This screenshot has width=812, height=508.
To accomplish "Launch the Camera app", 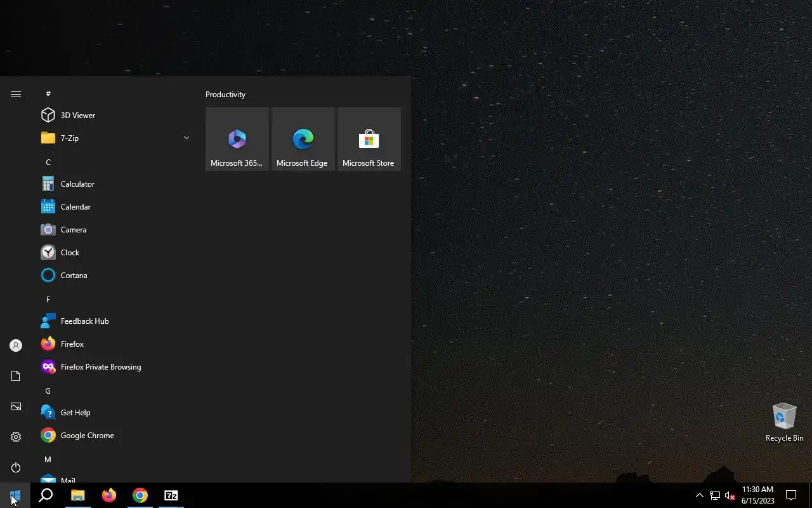I will (115, 230).
